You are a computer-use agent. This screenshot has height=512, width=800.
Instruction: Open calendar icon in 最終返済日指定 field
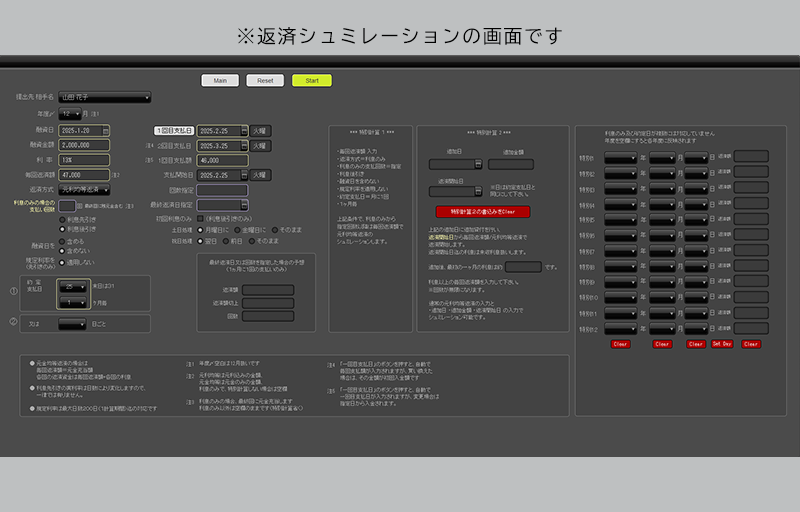click(244, 205)
